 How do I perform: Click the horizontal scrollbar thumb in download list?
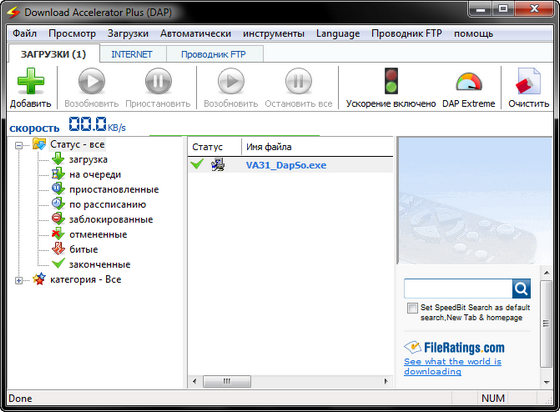coord(227,381)
